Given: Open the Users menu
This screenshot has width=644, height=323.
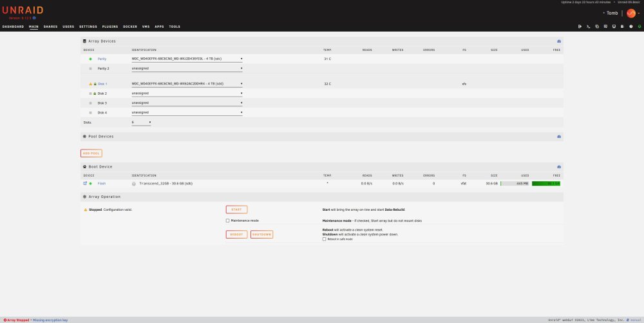Looking at the screenshot, I should [x=68, y=26].
